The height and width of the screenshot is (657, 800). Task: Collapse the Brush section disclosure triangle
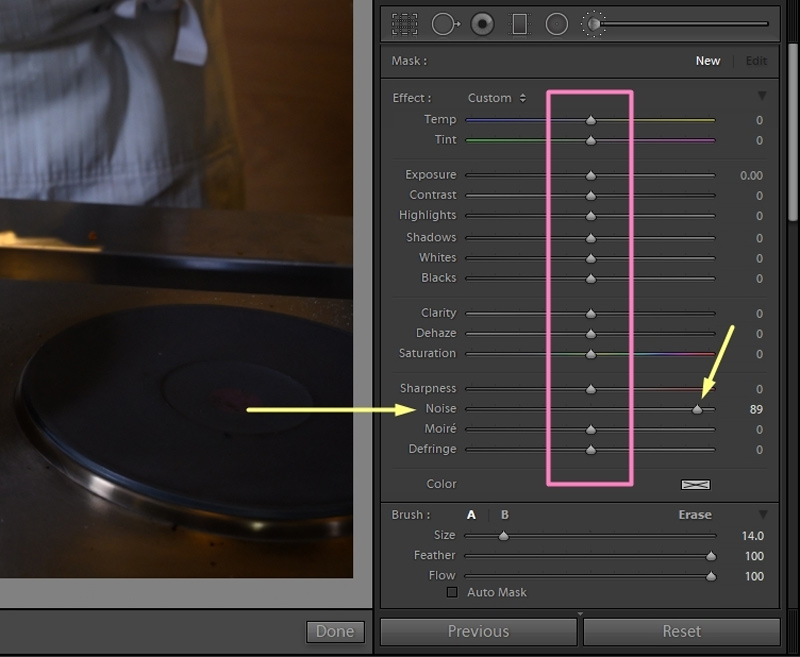click(x=762, y=514)
